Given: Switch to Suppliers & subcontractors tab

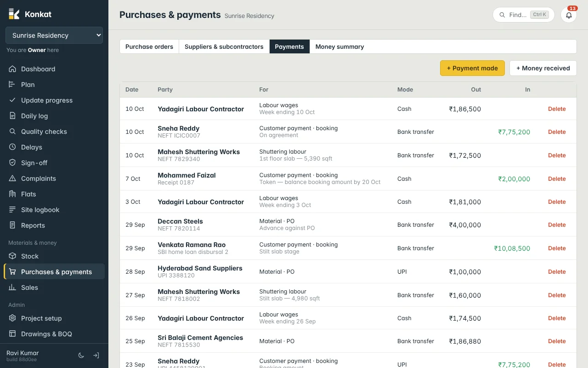Looking at the screenshot, I should 224,46.
